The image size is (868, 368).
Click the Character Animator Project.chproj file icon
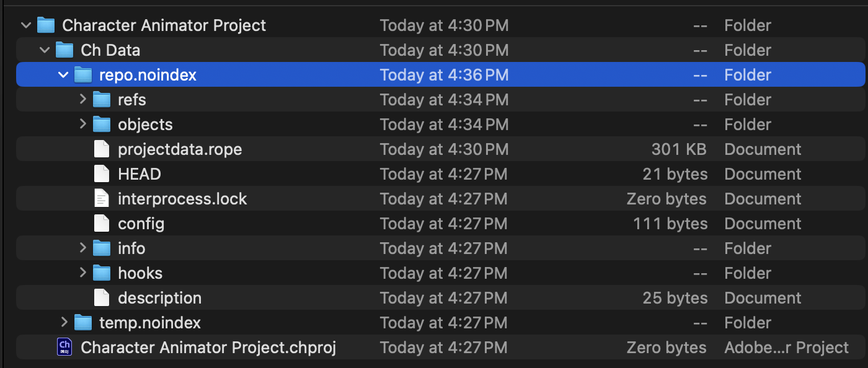pos(64,348)
